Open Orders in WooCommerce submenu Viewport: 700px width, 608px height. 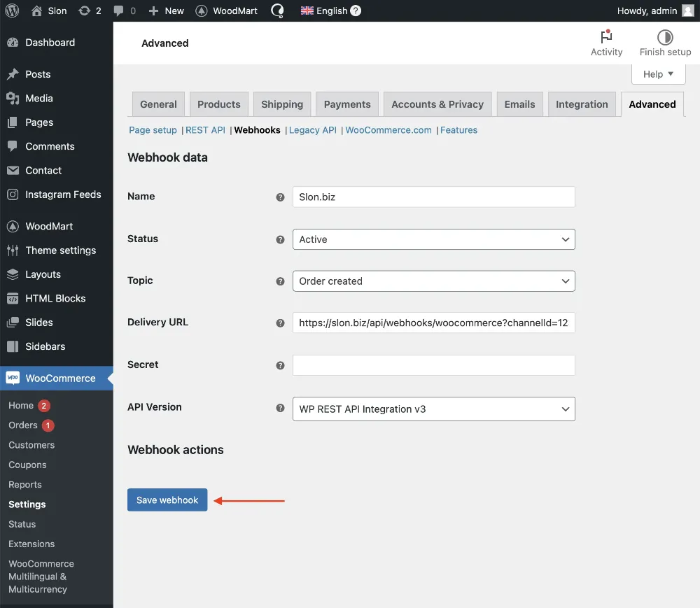(x=23, y=425)
